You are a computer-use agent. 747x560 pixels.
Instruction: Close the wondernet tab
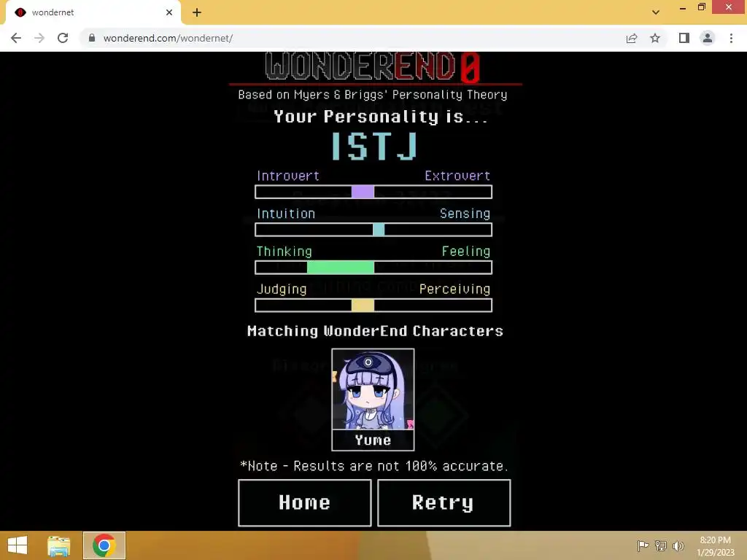[x=169, y=12]
